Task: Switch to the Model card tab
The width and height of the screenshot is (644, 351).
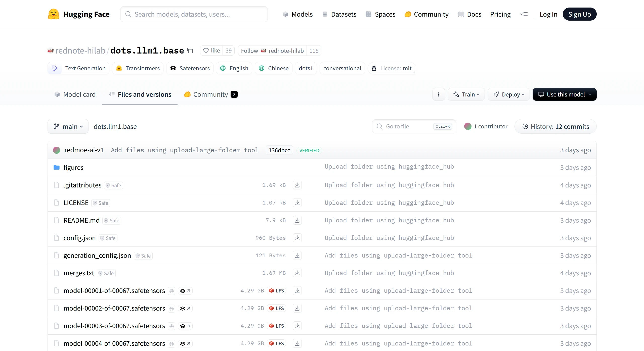Action: coord(75,94)
